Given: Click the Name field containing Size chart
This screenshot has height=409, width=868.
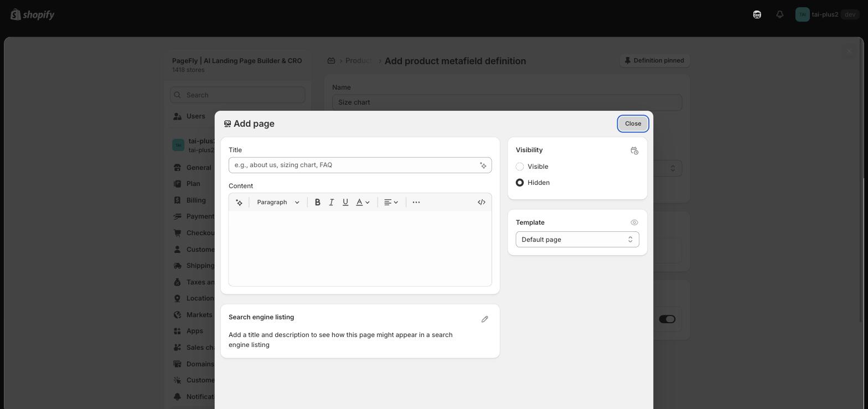Looking at the screenshot, I should click(x=507, y=102).
